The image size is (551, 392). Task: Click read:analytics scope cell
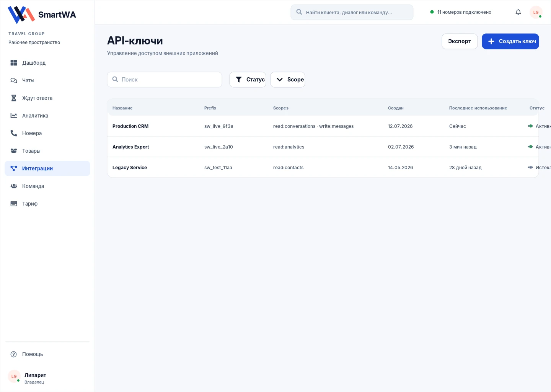pyautogui.click(x=289, y=147)
